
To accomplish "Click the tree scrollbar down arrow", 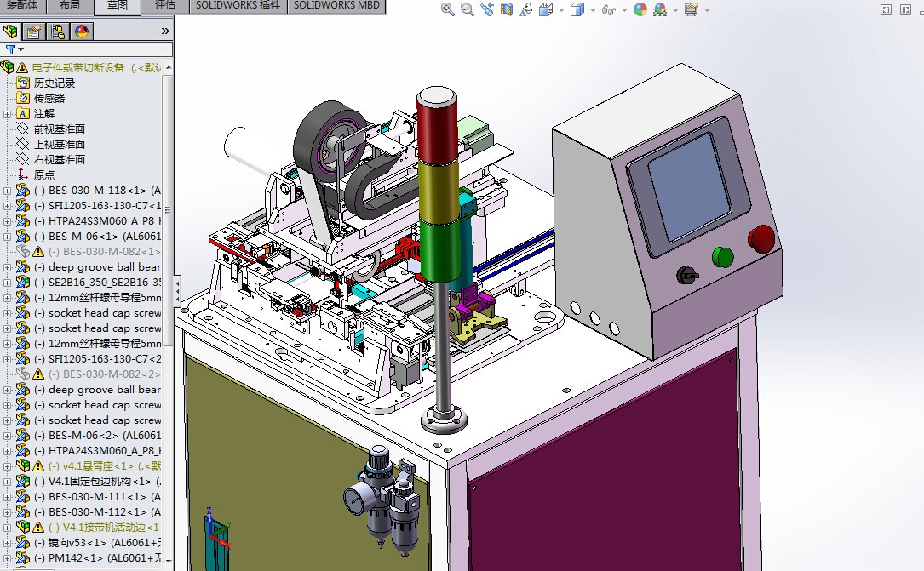I will [169, 561].
